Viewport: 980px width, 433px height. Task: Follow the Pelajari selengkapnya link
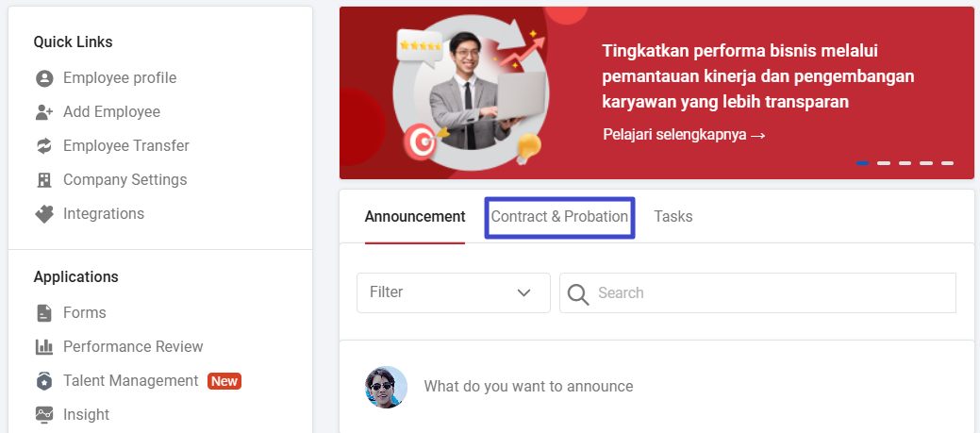point(684,135)
